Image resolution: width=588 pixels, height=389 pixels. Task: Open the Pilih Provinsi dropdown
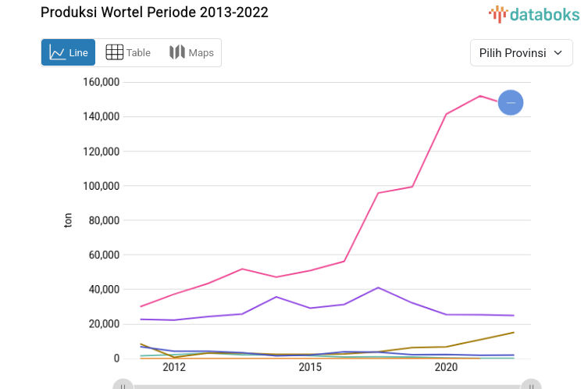pyautogui.click(x=521, y=53)
